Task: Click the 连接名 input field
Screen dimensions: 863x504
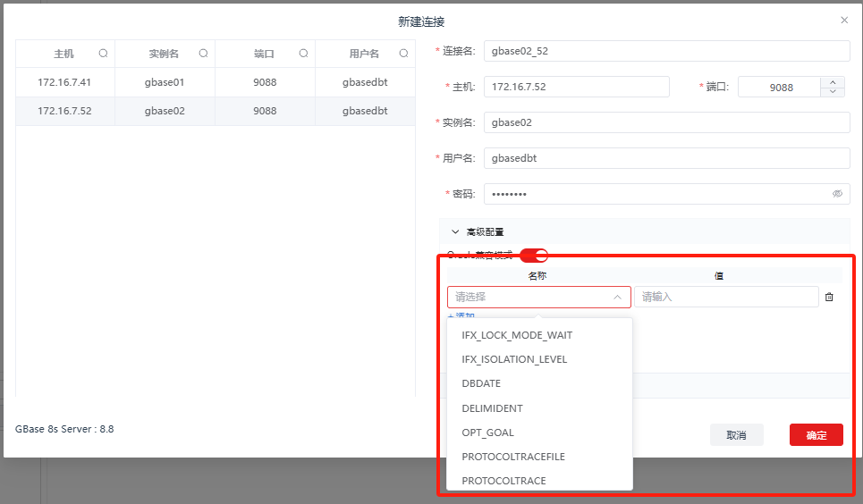Action: [666, 51]
